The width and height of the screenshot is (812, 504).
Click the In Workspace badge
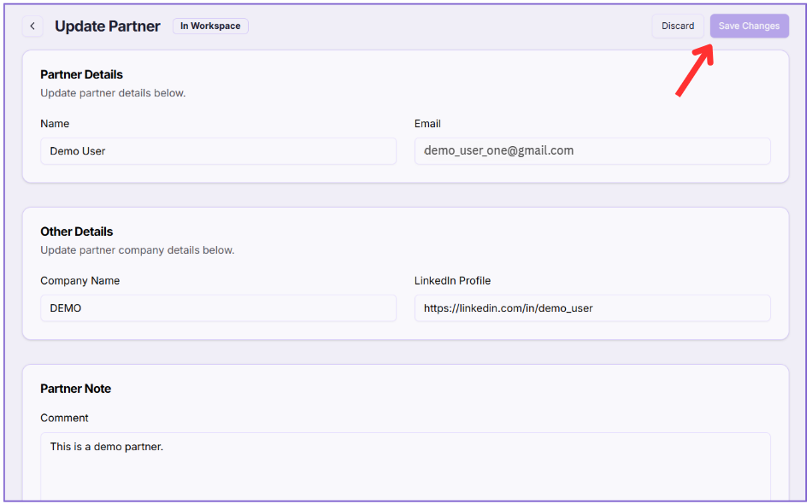click(x=210, y=26)
